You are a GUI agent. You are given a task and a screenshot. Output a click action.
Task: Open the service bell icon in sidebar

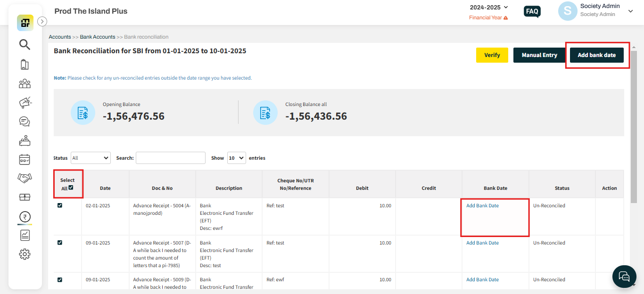[25, 140]
